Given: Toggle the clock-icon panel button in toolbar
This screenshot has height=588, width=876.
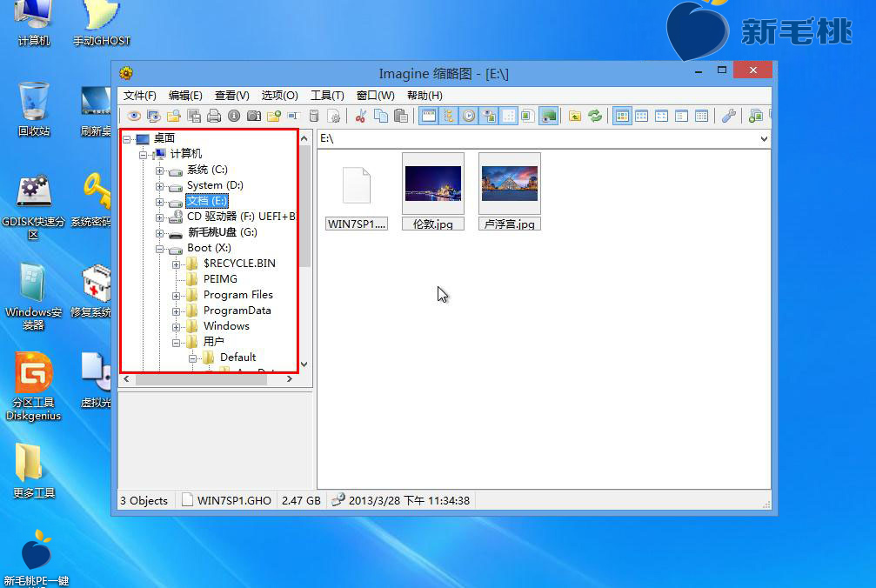Looking at the screenshot, I should point(469,117).
